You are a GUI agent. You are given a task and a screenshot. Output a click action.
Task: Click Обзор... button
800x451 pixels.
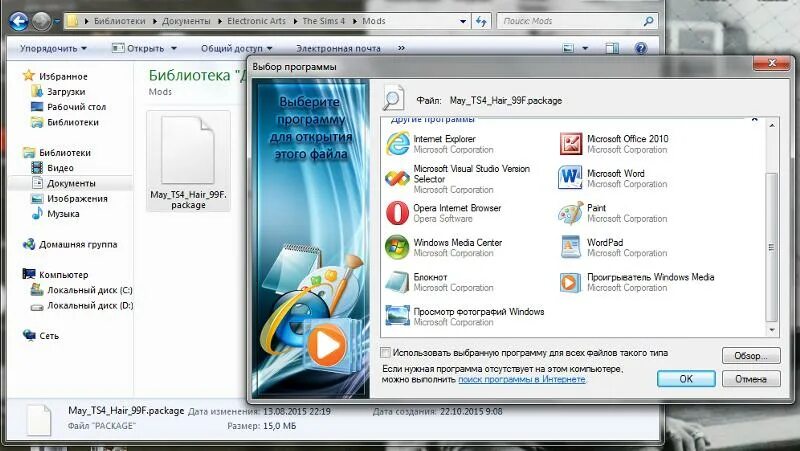tap(751, 356)
